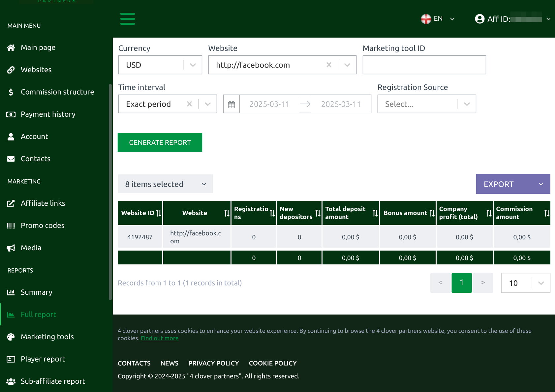Click the flag icon next to EN
This screenshot has width=555, height=392.
(426, 19)
